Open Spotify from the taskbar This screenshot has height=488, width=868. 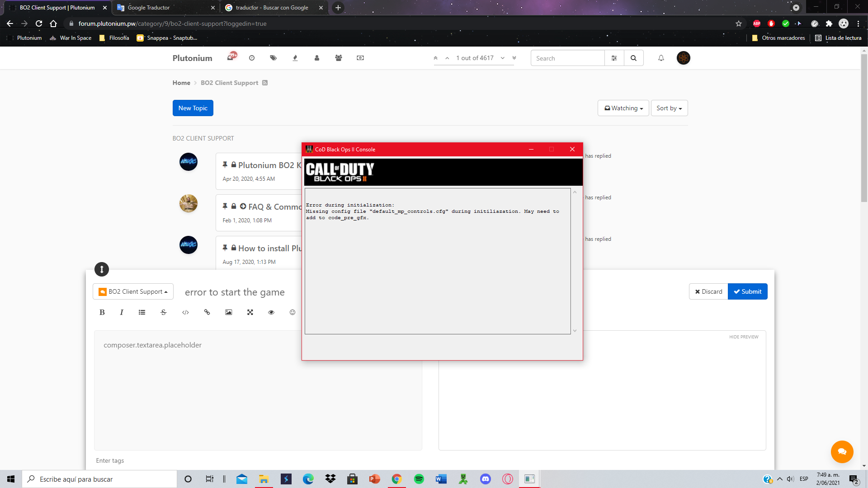(x=419, y=479)
